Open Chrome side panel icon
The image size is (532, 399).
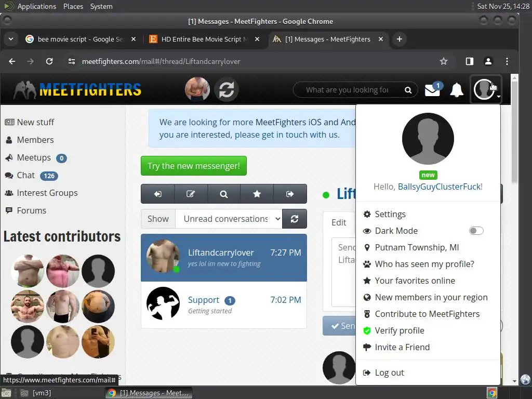tap(470, 61)
